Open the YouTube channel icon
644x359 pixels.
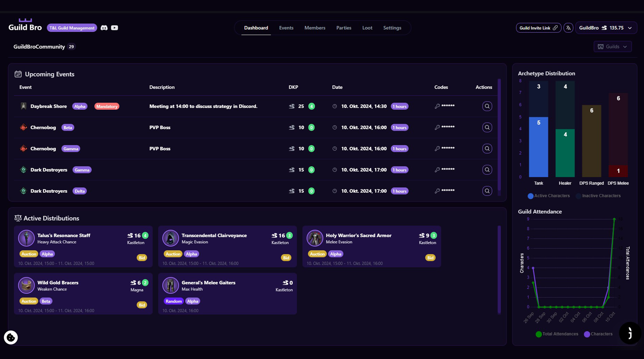pyautogui.click(x=115, y=28)
